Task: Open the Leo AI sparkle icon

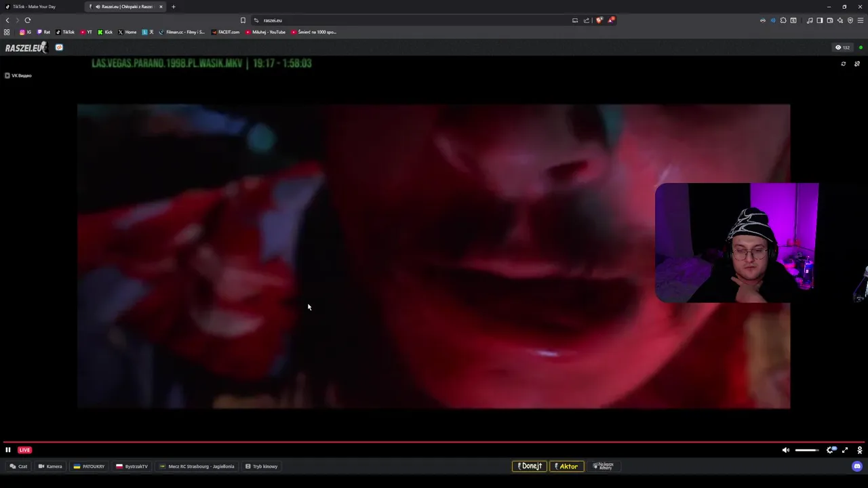Action: tap(840, 20)
